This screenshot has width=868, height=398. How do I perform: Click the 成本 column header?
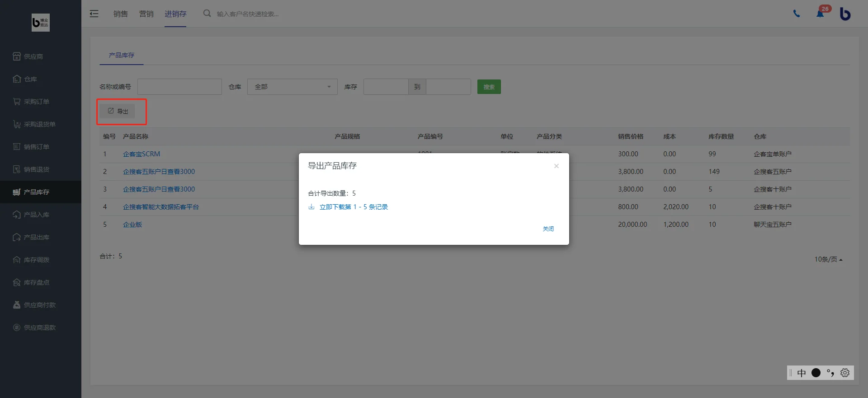point(670,136)
